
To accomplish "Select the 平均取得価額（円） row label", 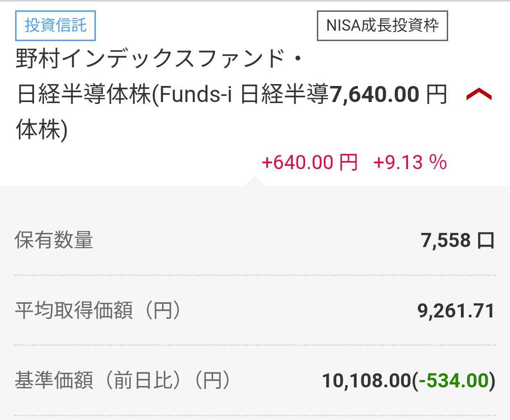I will (x=98, y=311).
